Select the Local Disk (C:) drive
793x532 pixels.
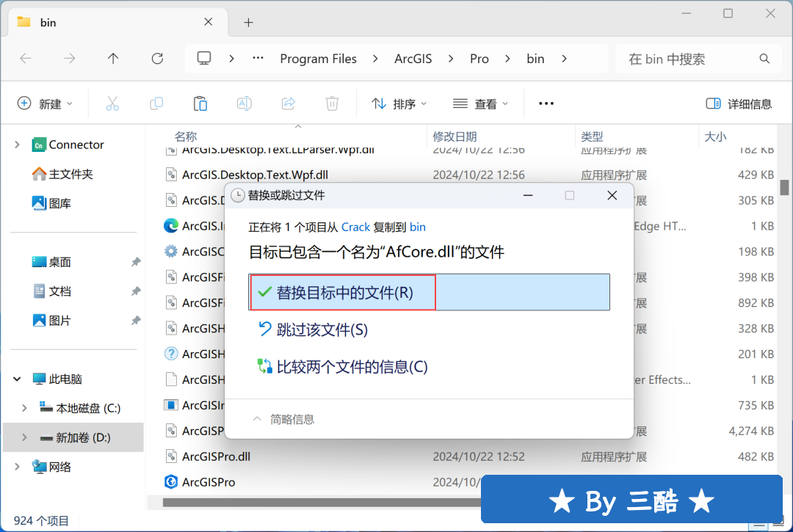81,408
